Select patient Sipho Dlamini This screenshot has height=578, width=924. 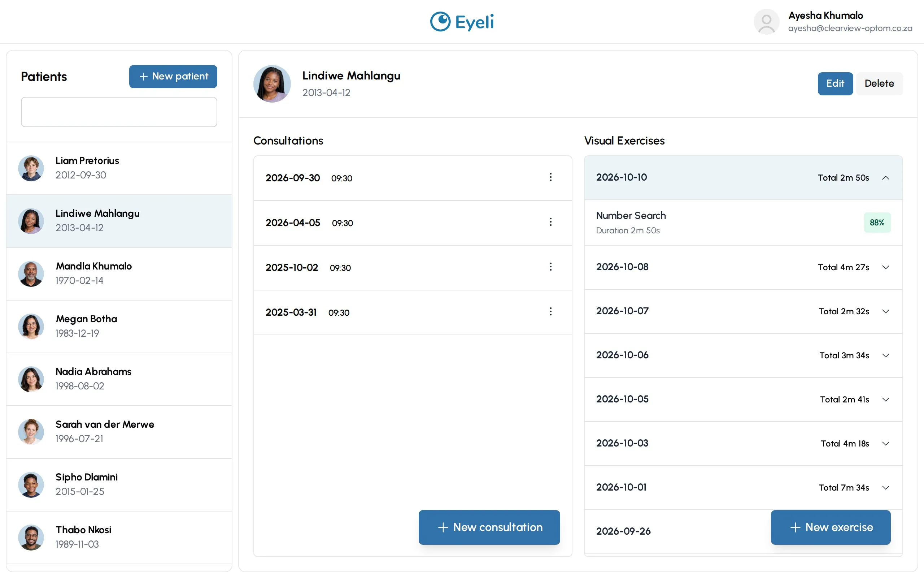coord(119,485)
